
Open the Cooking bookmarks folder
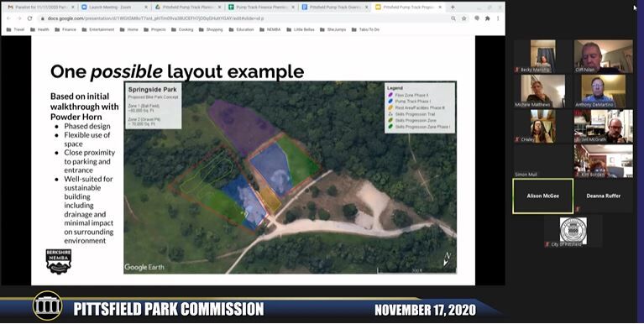[x=182, y=29]
